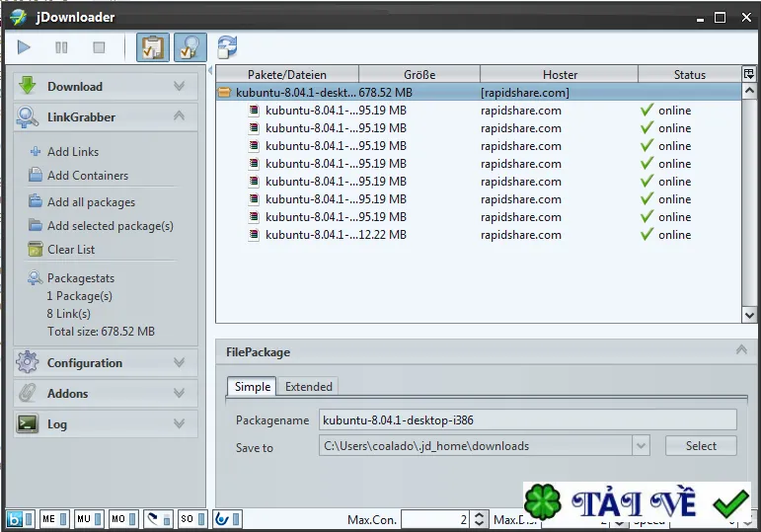Open Log via the terminal icon
The height and width of the screenshot is (532, 761).
(28, 423)
